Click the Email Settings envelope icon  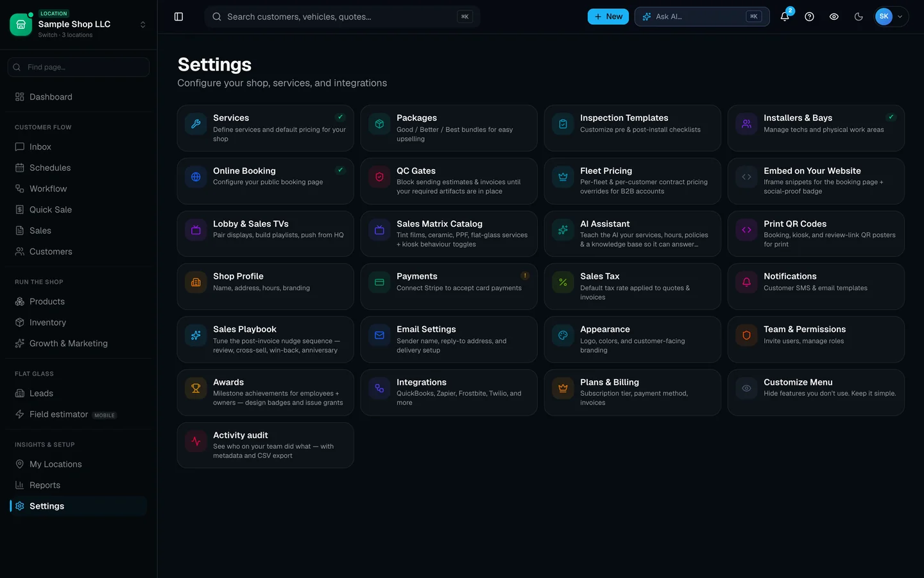click(x=379, y=335)
